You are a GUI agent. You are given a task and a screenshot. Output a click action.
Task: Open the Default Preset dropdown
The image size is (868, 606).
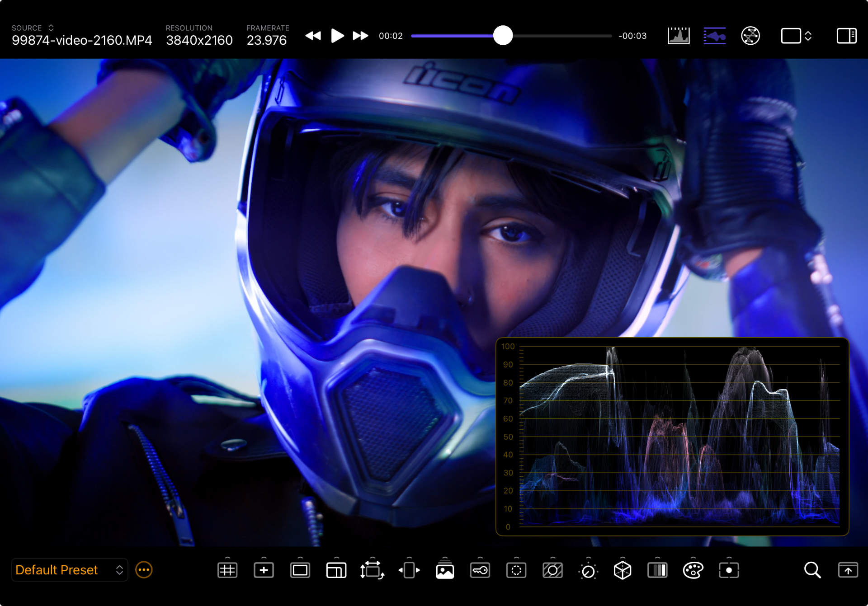point(69,570)
